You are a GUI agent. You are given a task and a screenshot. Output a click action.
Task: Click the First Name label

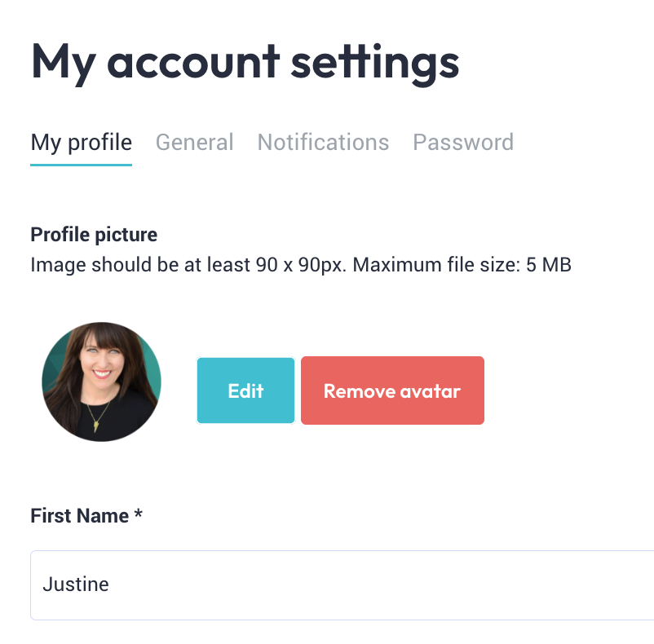point(80,516)
